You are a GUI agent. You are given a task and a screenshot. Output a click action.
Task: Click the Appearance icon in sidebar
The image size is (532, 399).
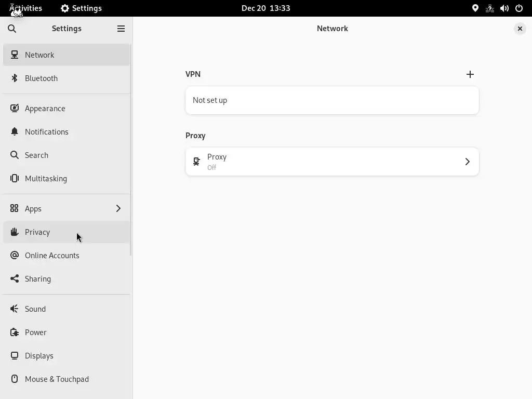14,108
